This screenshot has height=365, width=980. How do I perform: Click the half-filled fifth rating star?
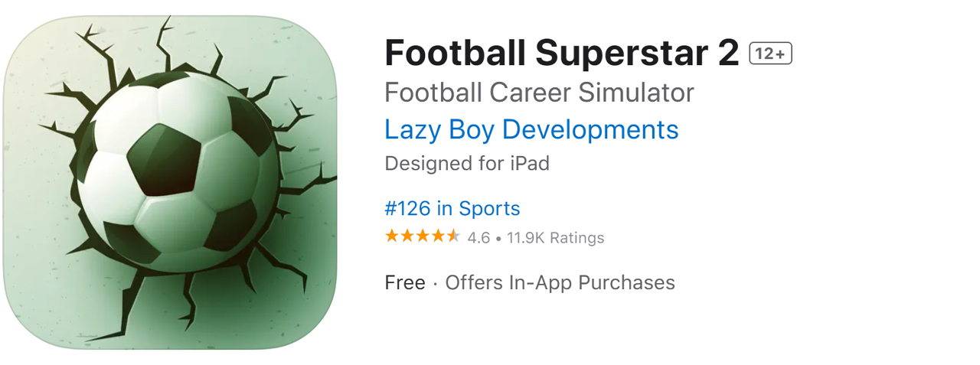point(453,236)
